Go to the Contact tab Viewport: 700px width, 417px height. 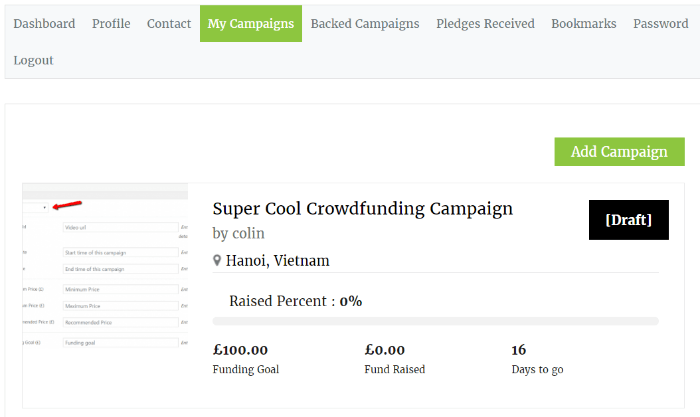click(169, 24)
